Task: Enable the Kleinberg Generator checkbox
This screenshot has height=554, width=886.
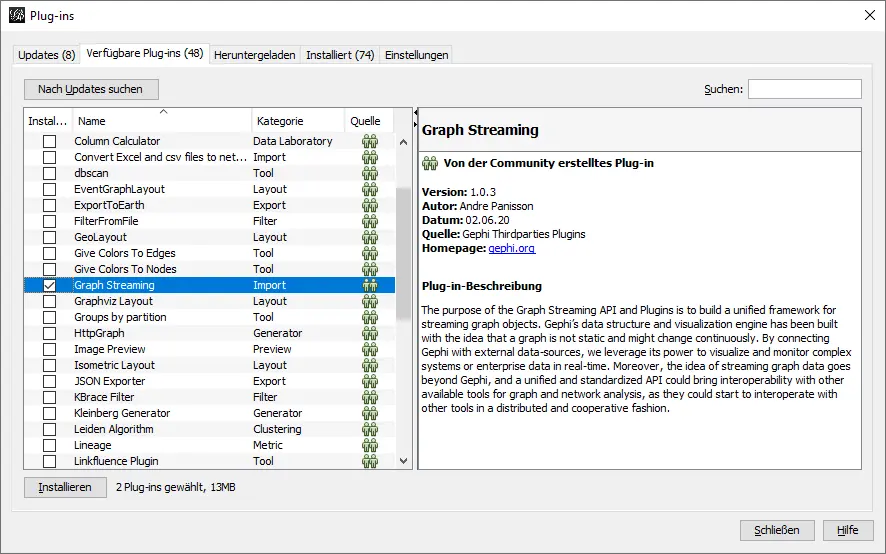Action: click(50, 413)
